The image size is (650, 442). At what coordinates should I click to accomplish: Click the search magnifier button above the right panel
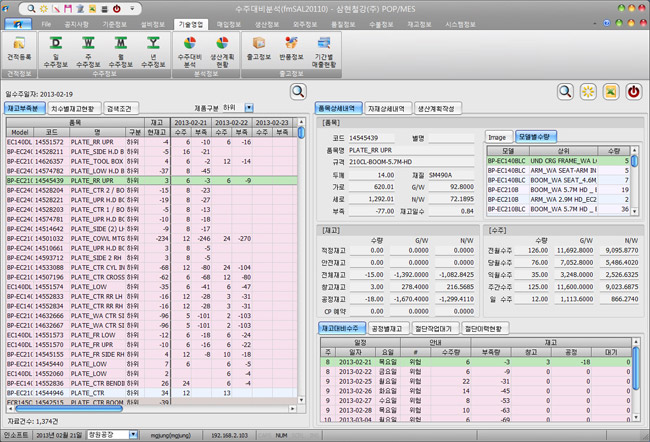click(x=565, y=92)
